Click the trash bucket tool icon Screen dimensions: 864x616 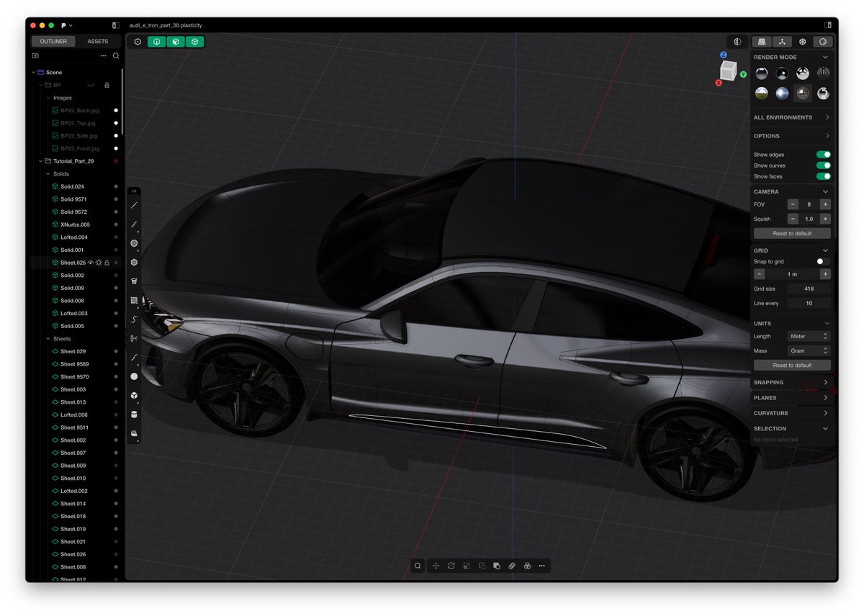pyautogui.click(x=134, y=281)
